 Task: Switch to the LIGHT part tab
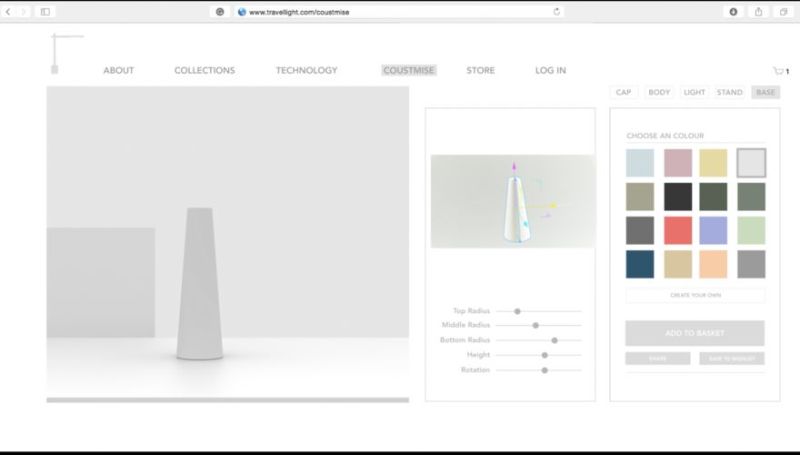pos(694,92)
